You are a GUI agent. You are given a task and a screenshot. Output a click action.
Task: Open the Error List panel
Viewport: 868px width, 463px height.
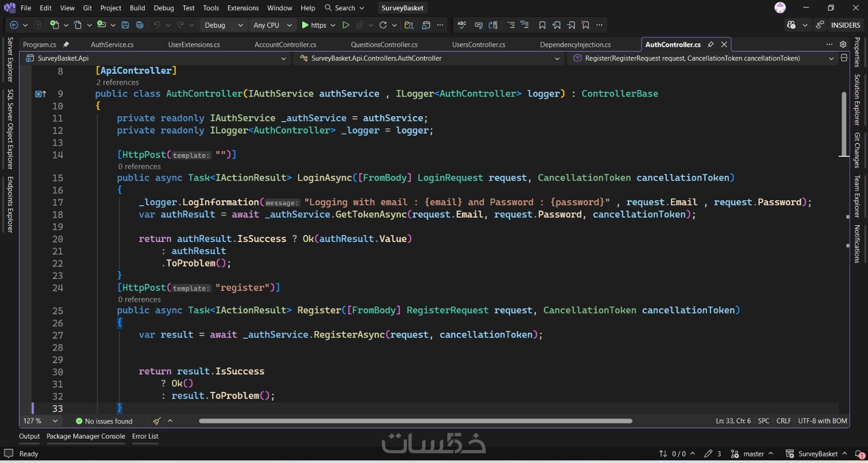[x=145, y=436]
